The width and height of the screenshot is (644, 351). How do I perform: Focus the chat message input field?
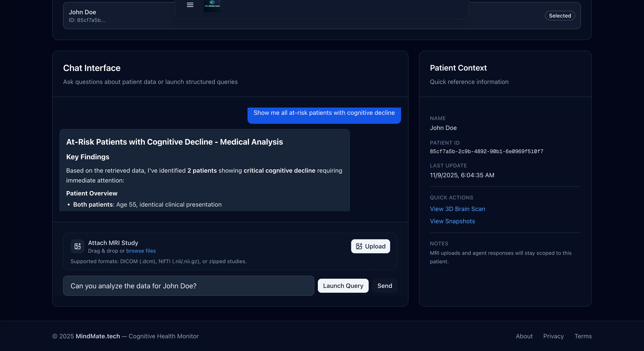click(189, 286)
